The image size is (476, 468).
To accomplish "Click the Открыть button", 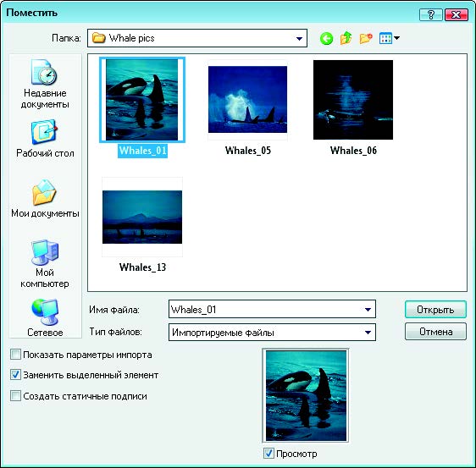I will [x=435, y=310].
